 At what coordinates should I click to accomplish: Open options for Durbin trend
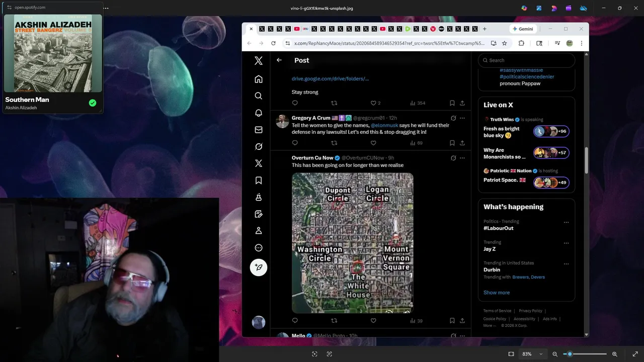[566, 263]
